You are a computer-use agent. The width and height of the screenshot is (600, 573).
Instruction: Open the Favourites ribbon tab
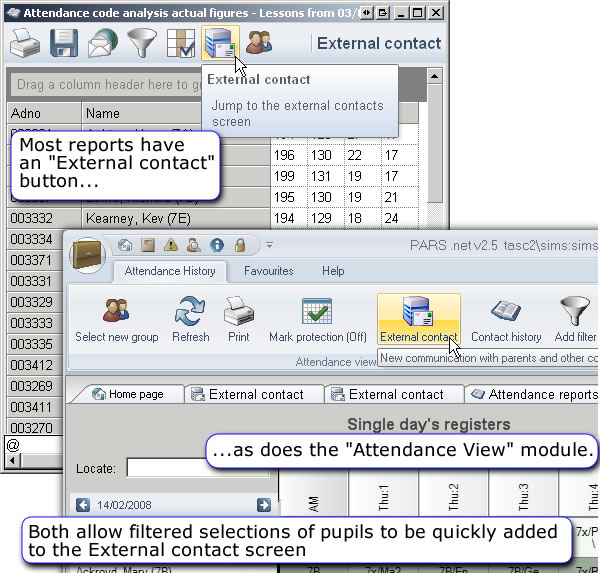(x=268, y=271)
